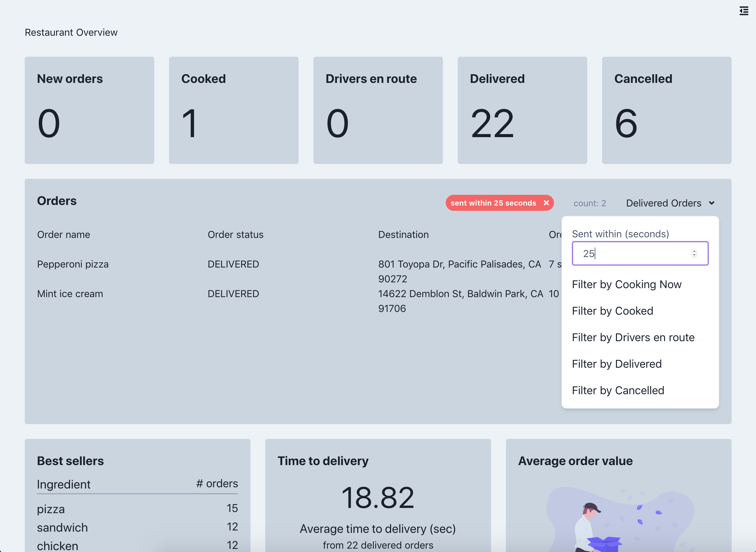The image size is (756, 552).
Task: Click the number stepper arrows in seconds field
Action: click(694, 253)
